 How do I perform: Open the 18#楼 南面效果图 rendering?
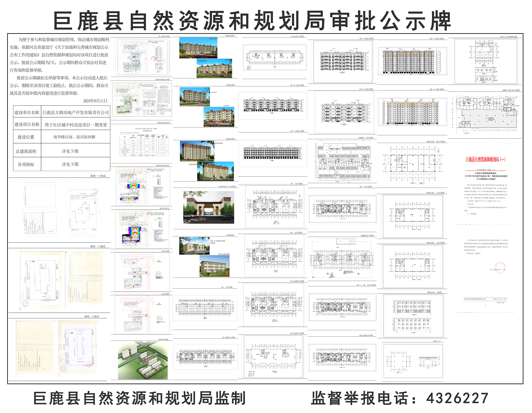pyautogui.click(x=197, y=151)
